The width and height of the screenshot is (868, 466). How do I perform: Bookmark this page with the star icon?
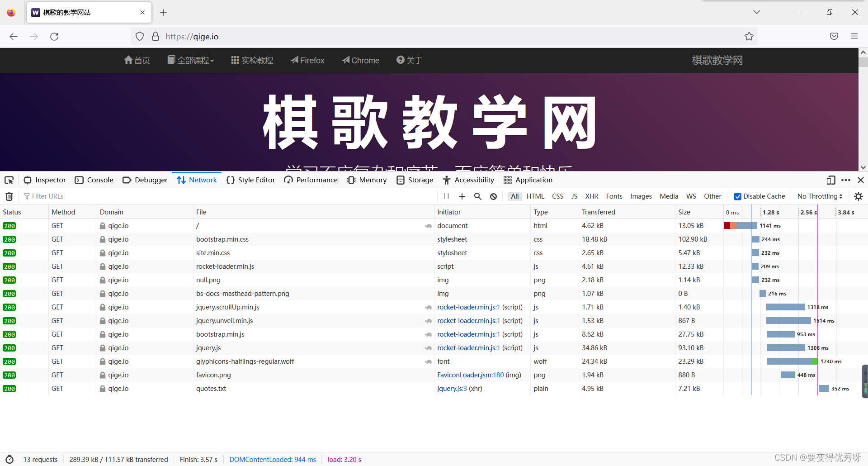(x=749, y=37)
